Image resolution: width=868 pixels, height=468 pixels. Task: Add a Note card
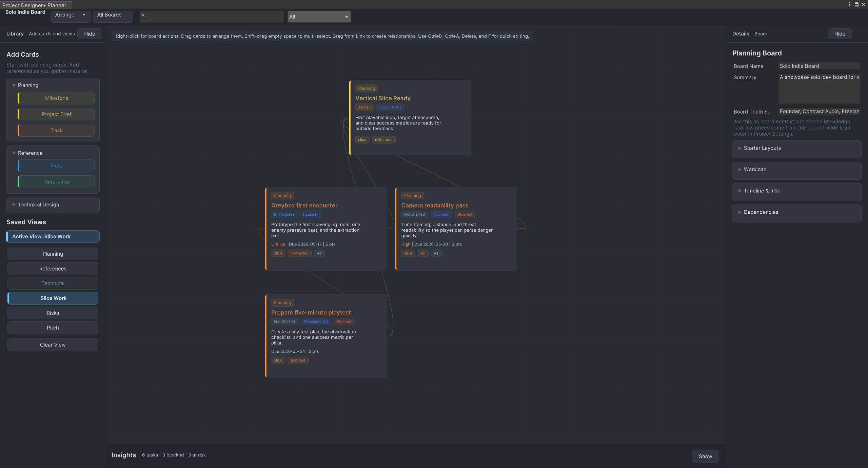click(x=56, y=166)
